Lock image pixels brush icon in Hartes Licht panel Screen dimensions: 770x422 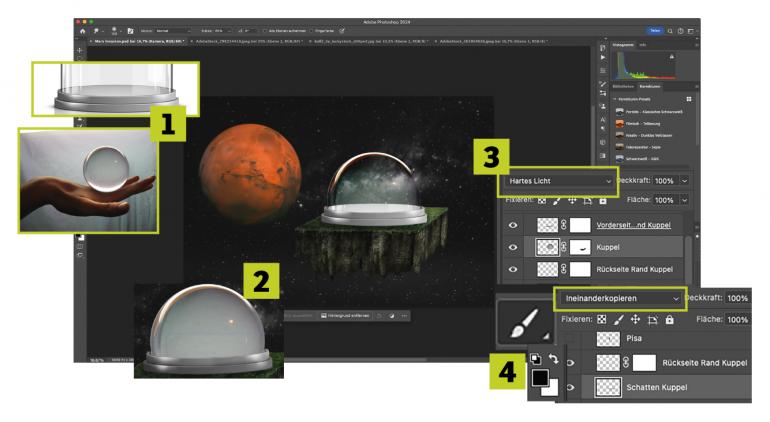(x=557, y=200)
